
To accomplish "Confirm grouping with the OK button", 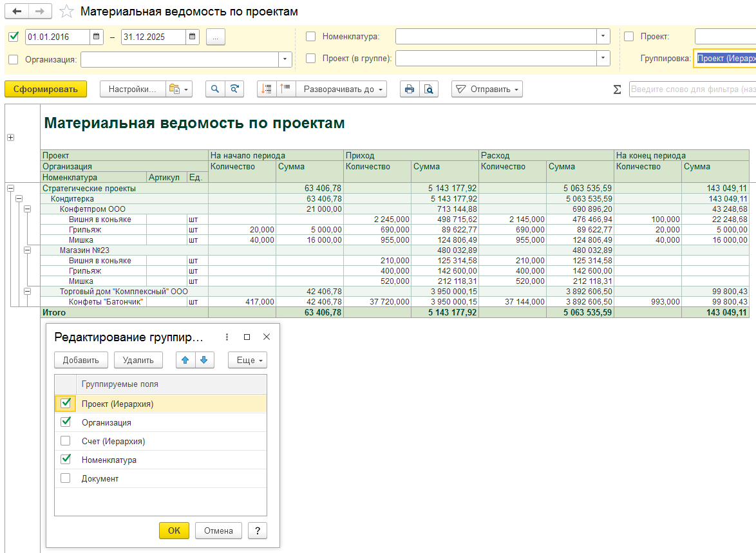I will pos(174,530).
